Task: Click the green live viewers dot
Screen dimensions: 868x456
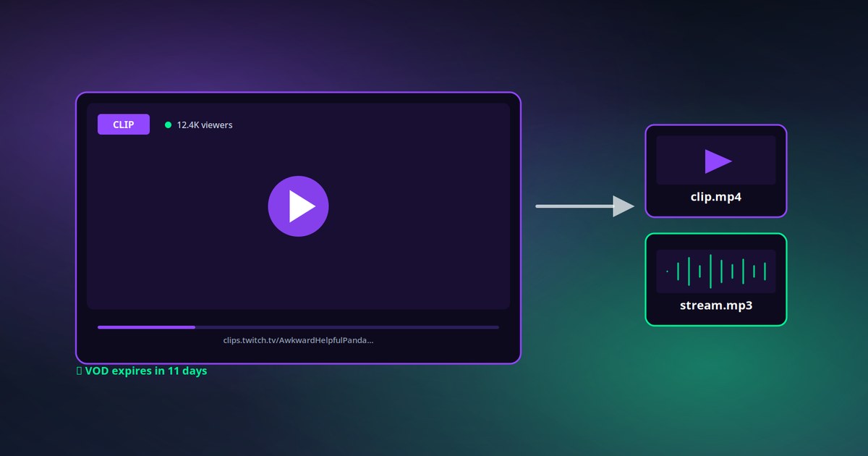Action: point(169,124)
